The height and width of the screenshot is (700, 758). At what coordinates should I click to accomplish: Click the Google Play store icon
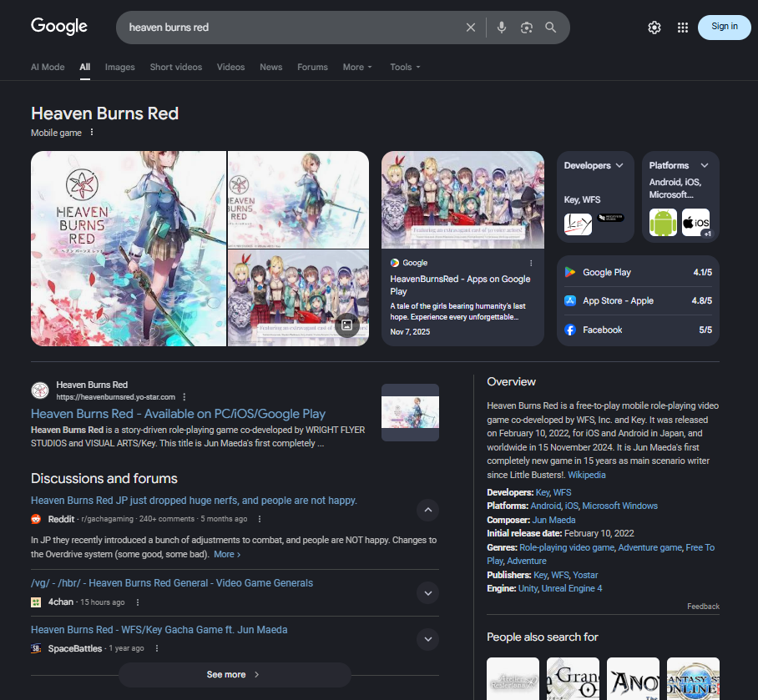[570, 273]
